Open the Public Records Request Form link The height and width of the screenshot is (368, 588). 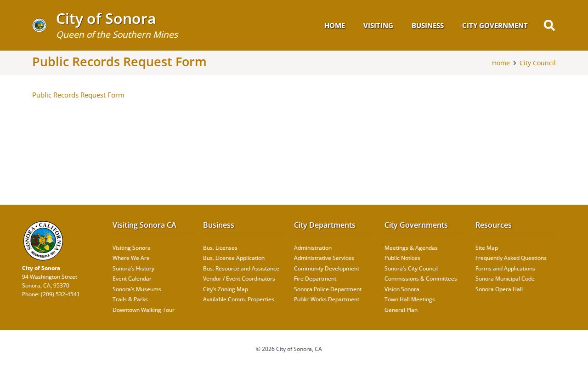(x=78, y=95)
